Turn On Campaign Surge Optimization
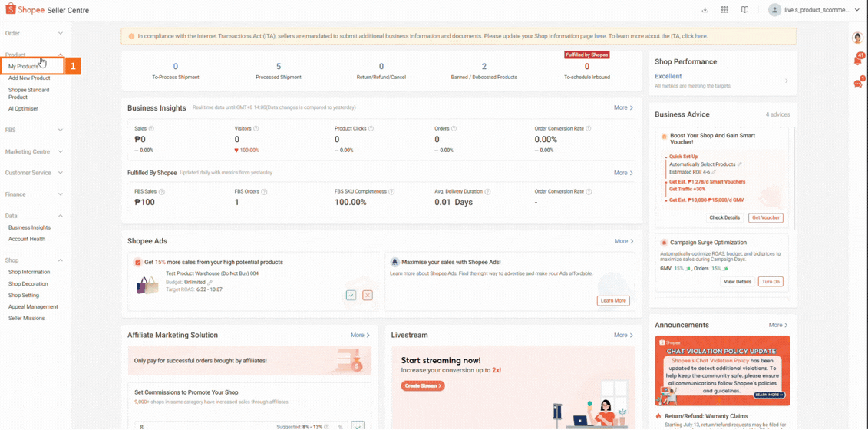Image resolution: width=868 pixels, height=430 pixels. click(771, 282)
